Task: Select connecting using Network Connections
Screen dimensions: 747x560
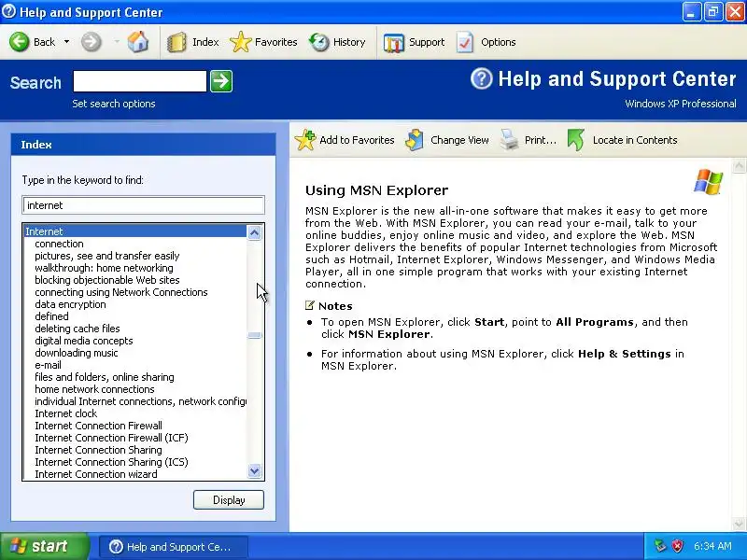Action: coord(121,292)
